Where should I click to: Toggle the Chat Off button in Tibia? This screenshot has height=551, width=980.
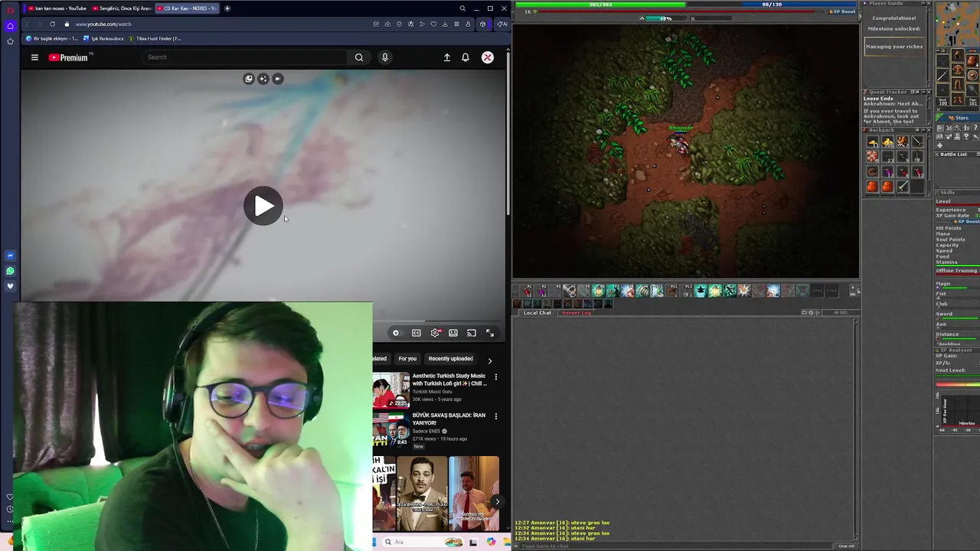click(846, 546)
